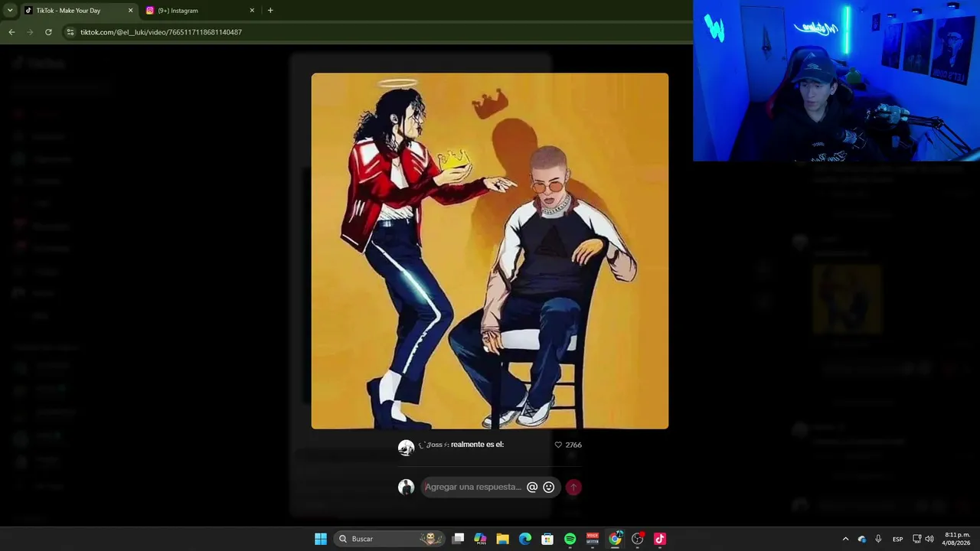View site information for tiktok.com
This screenshot has width=980, height=551.
pos(70,32)
